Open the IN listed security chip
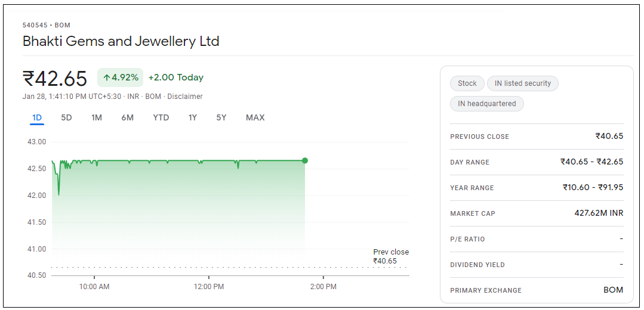Screen dimensions: 644x310 point(523,83)
